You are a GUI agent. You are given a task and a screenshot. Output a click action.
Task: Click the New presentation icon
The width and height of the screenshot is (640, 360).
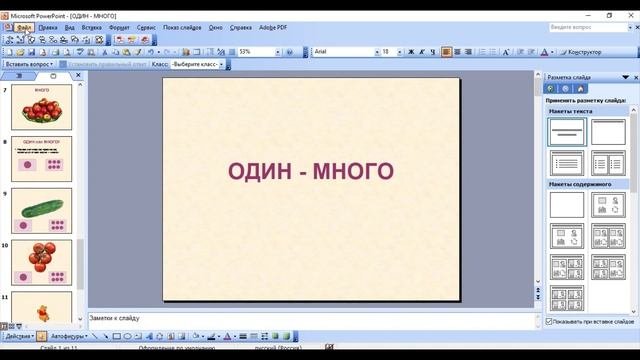tap(9, 52)
